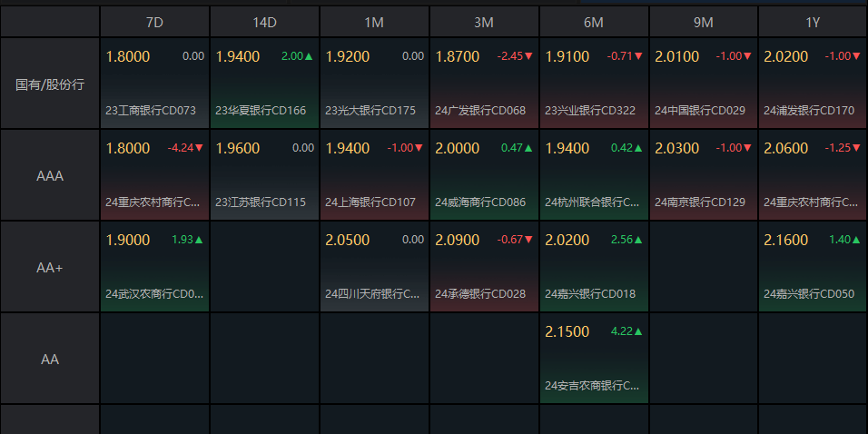Switch to the 3M tenor column header
Image resolution: width=868 pixels, height=434 pixels.
[484, 22]
